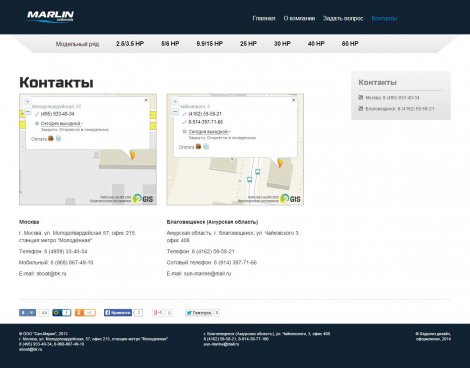This screenshot has width=470, height=368.
Task: Close the Blagoveshchensk map info popup
Action: 293,100
